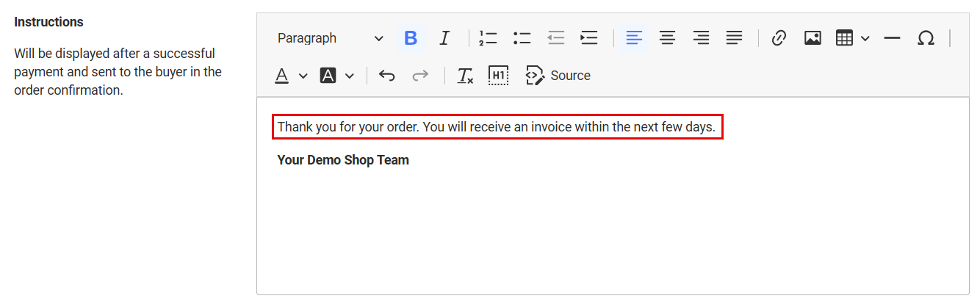Insert an image into editor
980x304 pixels.
click(813, 38)
